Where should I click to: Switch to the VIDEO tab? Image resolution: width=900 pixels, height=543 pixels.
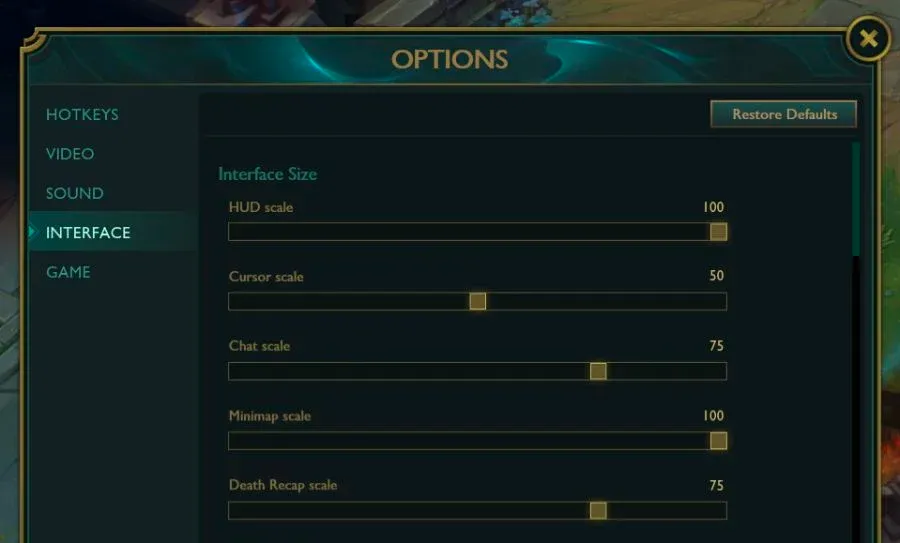70,154
